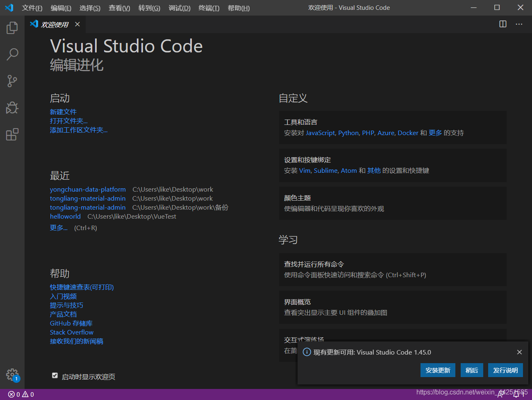Open the 界面概览 card
This screenshot has height=400, width=532.
(393, 307)
